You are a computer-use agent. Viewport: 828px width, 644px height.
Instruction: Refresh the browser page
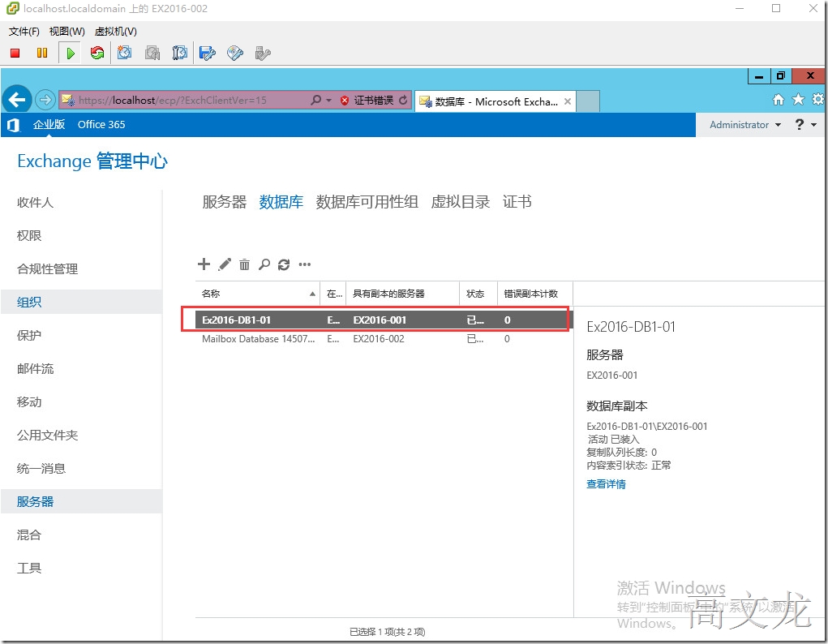pyautogui.click(x=403, y=100)
